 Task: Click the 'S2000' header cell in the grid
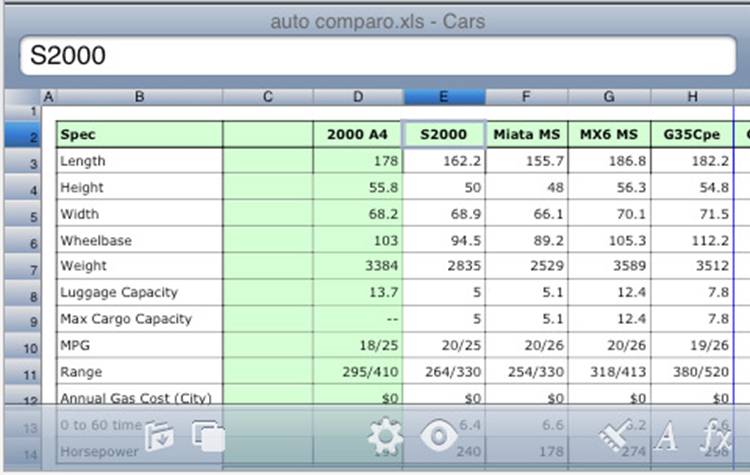444,134
